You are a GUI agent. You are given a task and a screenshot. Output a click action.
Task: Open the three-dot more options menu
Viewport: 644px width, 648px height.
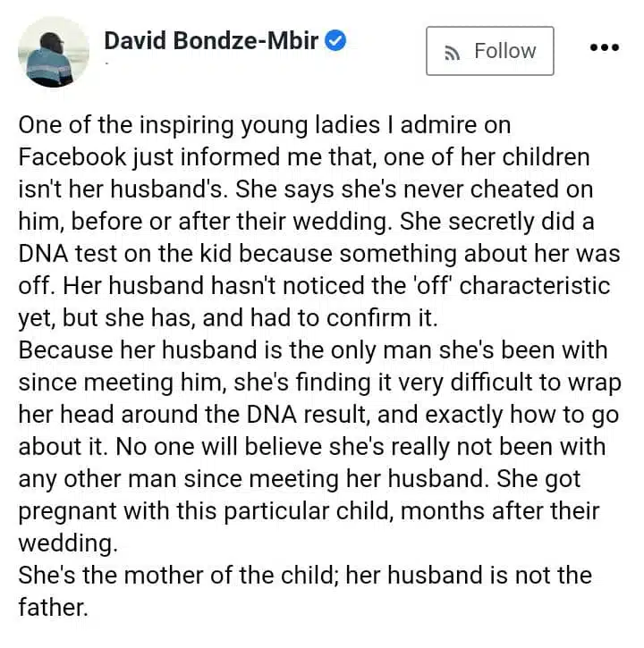(605, 47)
